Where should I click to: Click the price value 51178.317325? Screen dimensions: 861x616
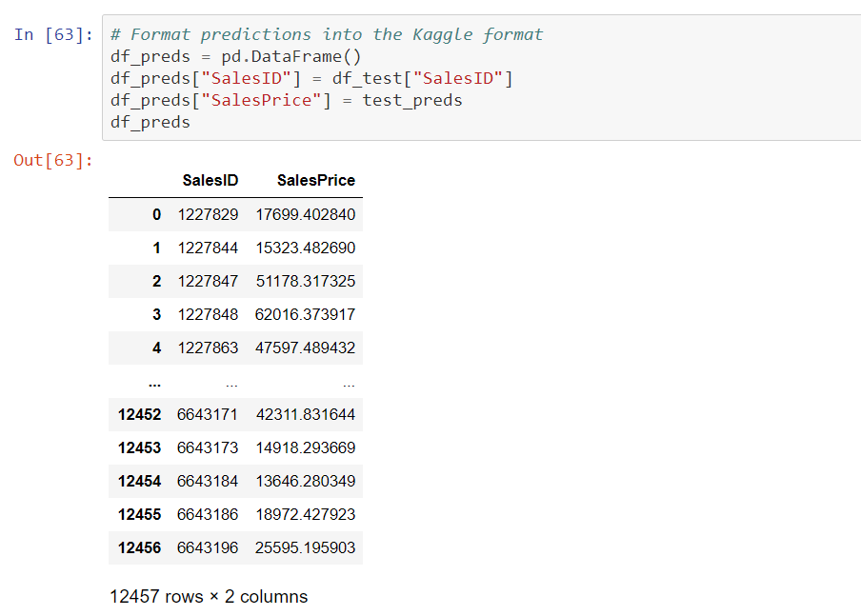click(306, 281)
